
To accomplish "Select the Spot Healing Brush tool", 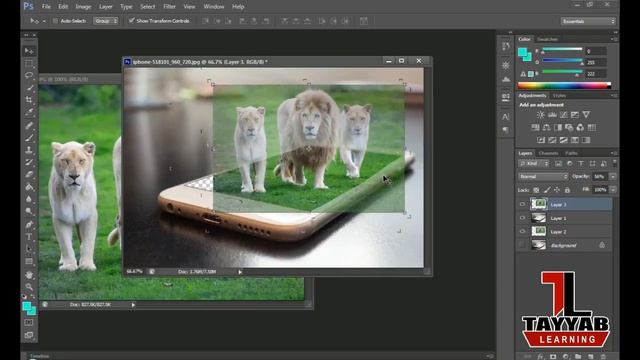I will coord(29,125).
